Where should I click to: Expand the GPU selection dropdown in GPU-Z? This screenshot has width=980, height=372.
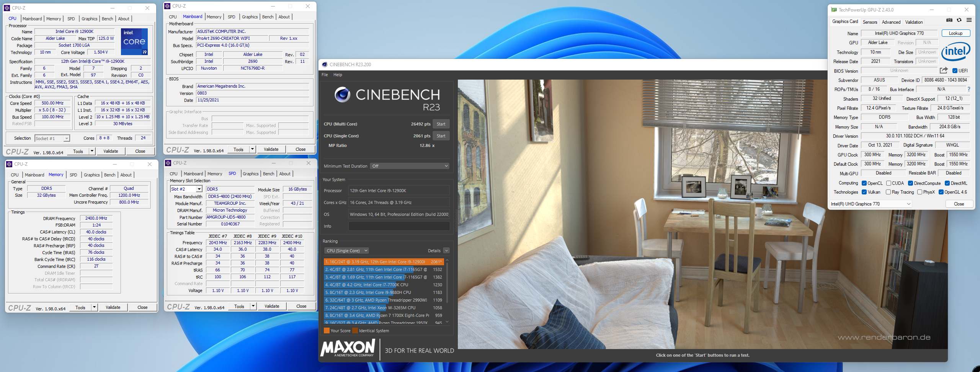click(x=871, y=204)
